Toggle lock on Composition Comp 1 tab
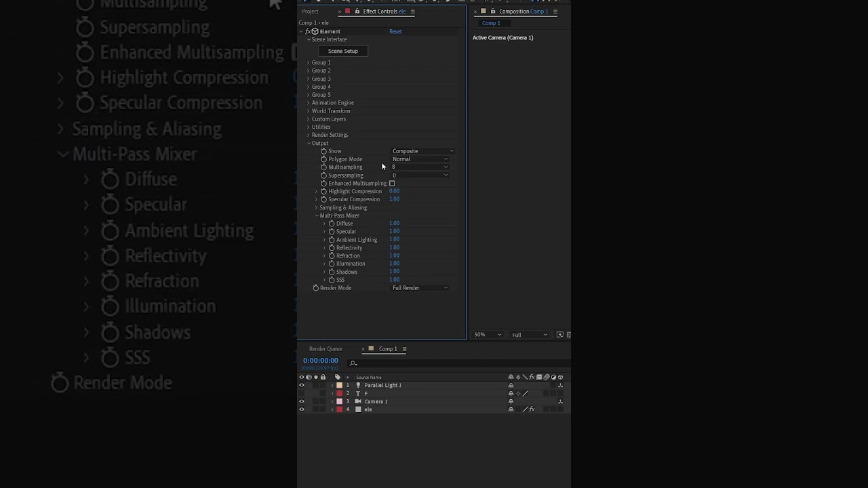Image resolution: width=868 pixels, height=488 pixels. [493, 12]
